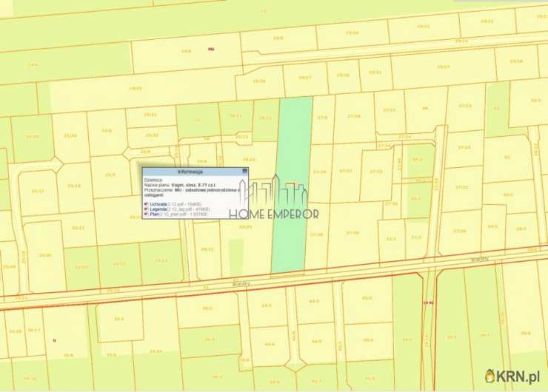
Task: Select parcel 25/26 on the left side
Action: point(44,254)
